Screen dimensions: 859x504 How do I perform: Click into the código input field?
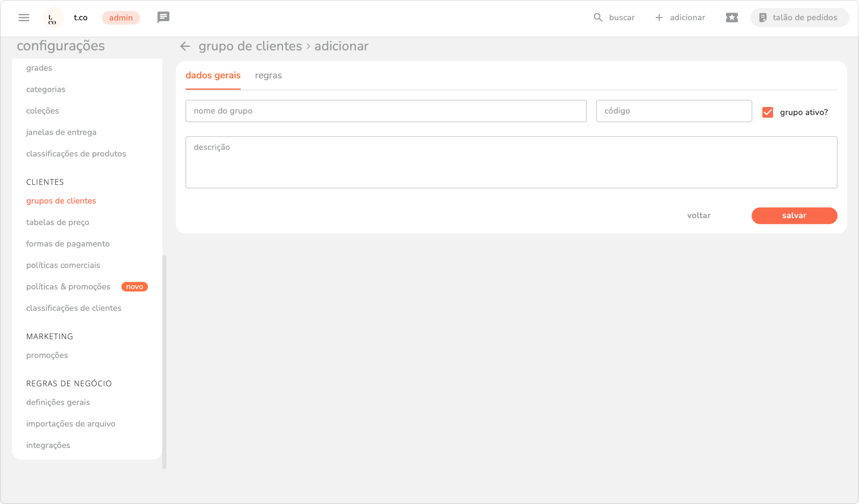click(x=674, y=111)
